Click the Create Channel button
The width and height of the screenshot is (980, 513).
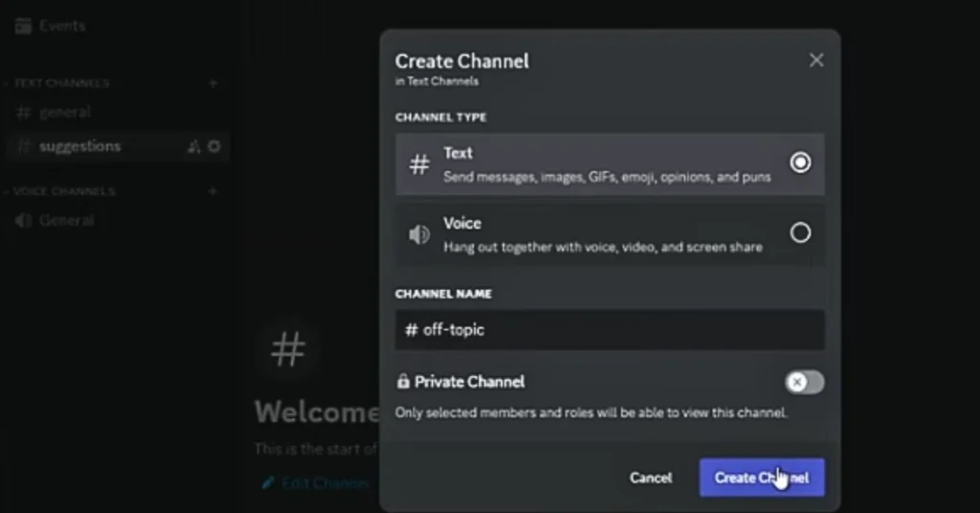point(761,478)
